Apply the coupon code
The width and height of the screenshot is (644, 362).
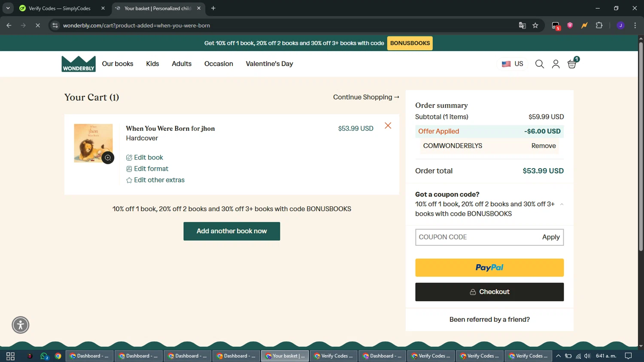[551, 237]
